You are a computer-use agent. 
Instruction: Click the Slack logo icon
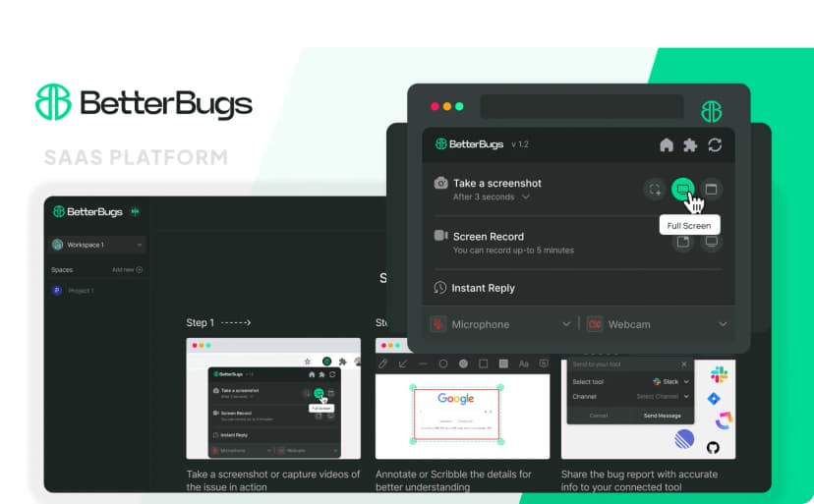(719, 374)
